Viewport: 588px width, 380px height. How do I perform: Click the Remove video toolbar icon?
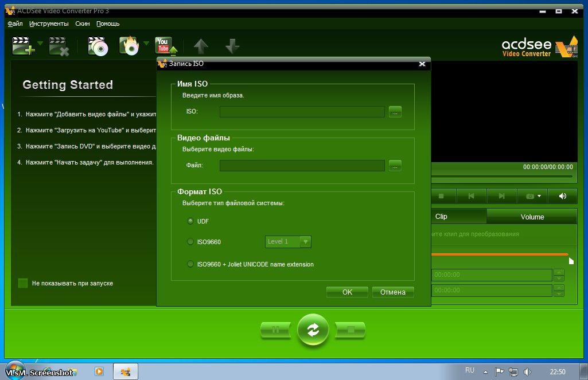[59, 46]
